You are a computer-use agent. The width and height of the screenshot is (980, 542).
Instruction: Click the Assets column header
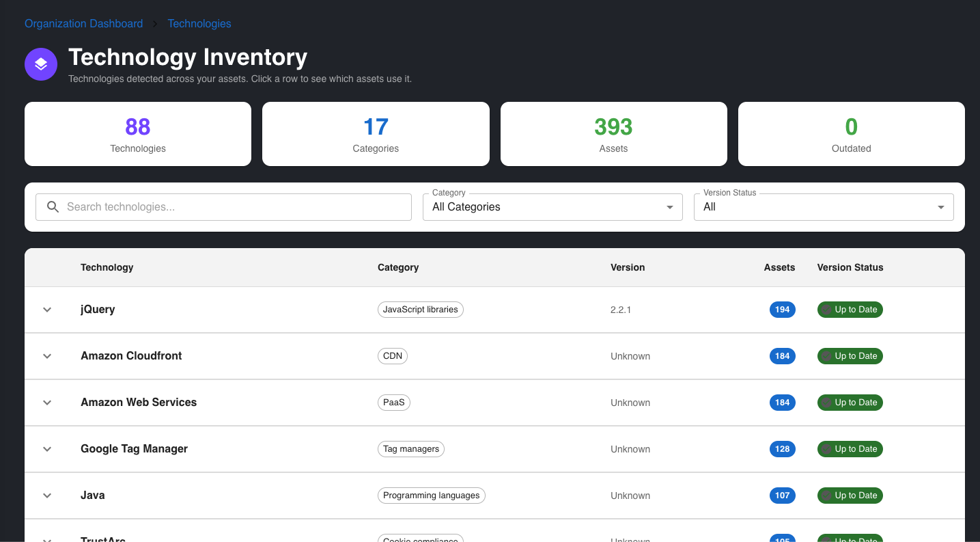coord(779,267)
